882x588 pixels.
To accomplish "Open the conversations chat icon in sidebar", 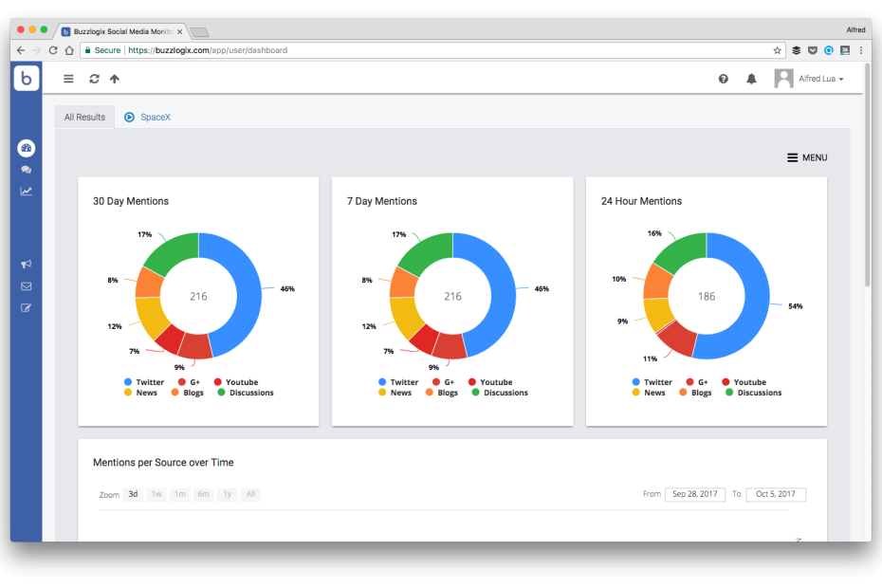I will point(27,170).
